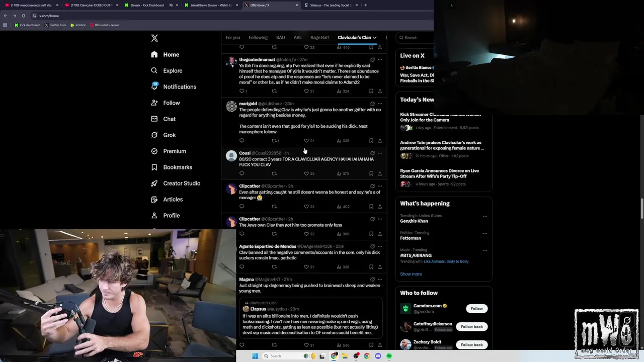Open the quoted Elapsus post

311,319
